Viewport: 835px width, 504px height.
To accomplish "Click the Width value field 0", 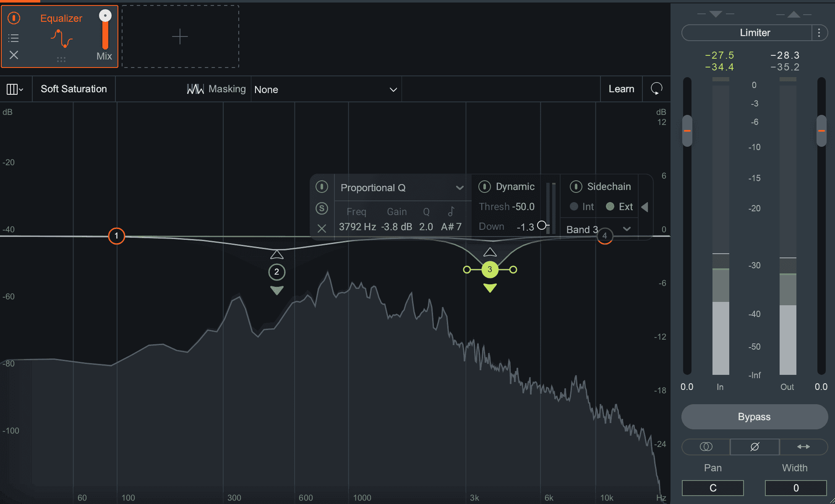I will (x=796, y=488).
